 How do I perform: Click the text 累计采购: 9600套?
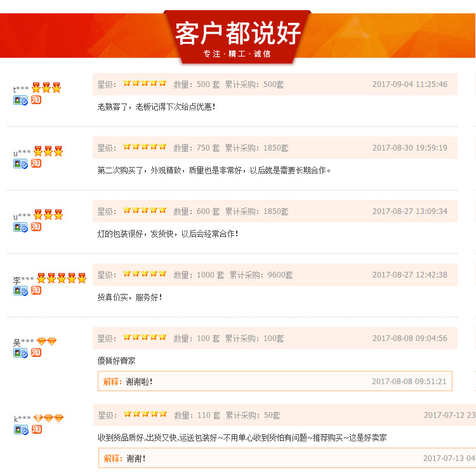point(261,275)
